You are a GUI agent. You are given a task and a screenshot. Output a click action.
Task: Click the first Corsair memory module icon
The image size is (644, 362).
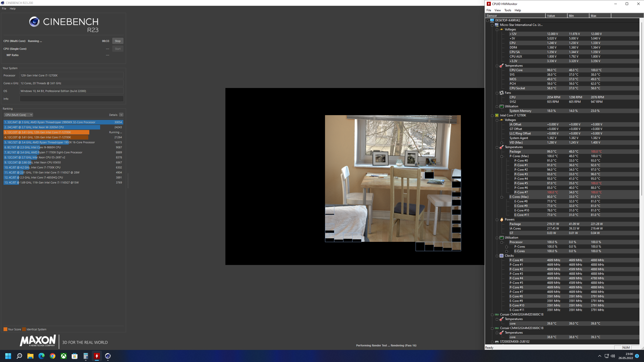pos(497,314)
